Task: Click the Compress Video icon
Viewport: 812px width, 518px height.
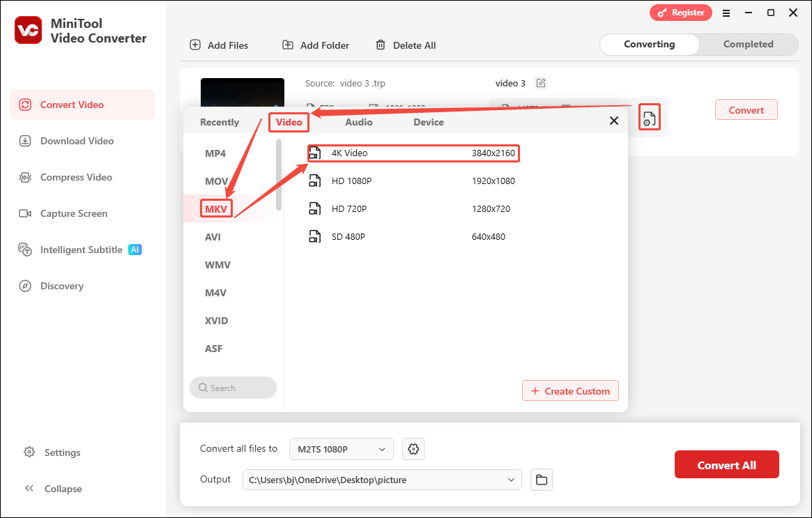Action: pos(25,177)
